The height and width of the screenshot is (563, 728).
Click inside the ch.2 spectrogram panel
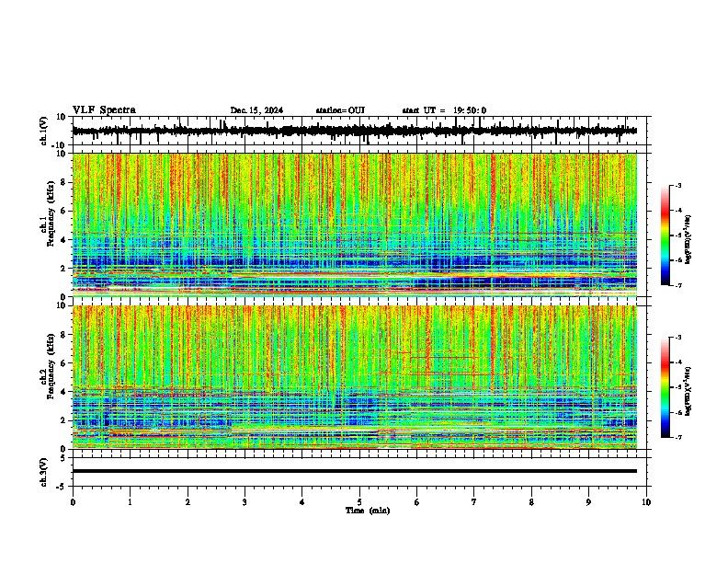pyautogui.click(x=355, y=377)
